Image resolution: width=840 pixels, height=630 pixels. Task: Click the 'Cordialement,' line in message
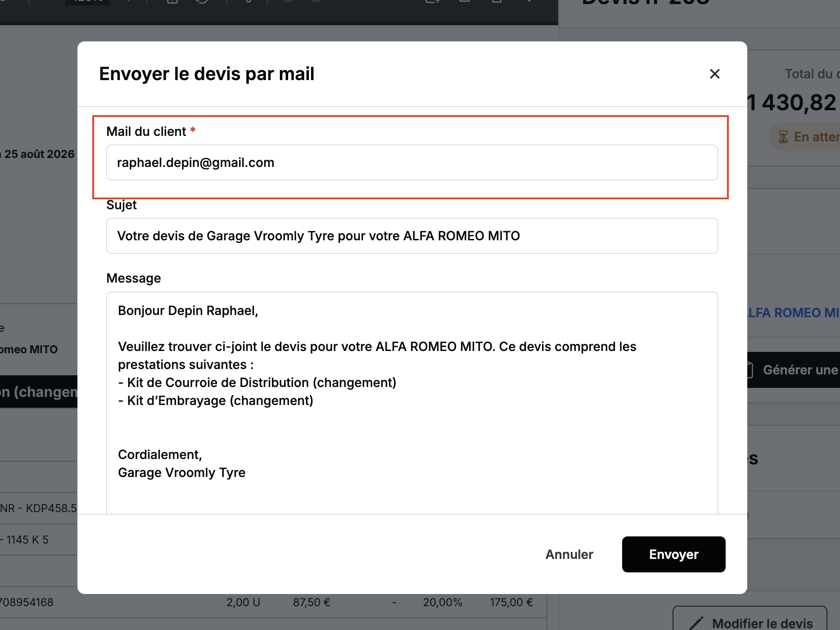coord(160,454)
